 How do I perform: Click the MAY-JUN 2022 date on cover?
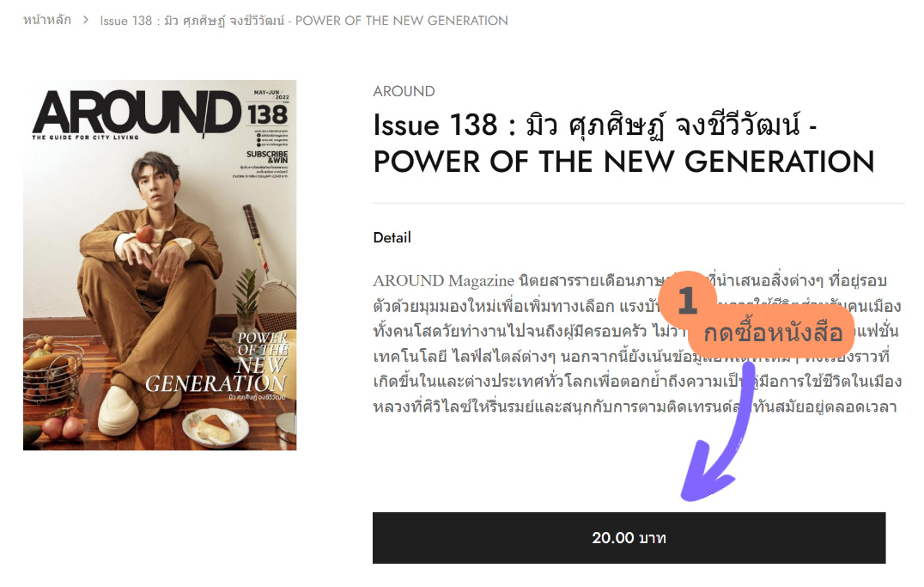coord(271,95)
